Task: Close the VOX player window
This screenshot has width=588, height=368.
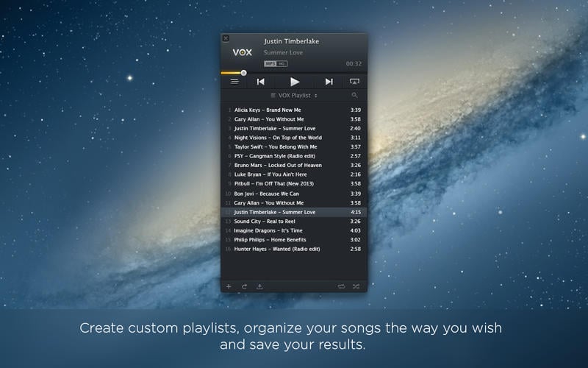Action: tap(226, 38)
